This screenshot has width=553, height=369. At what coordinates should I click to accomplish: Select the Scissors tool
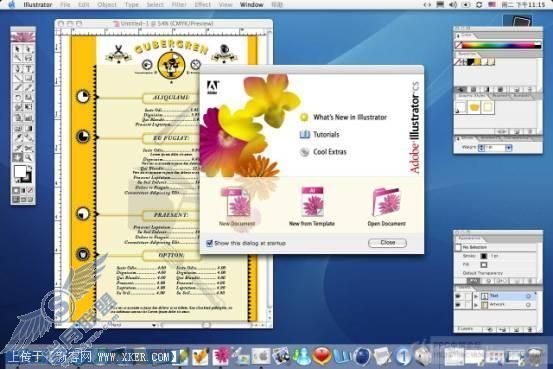coord(28,148)
